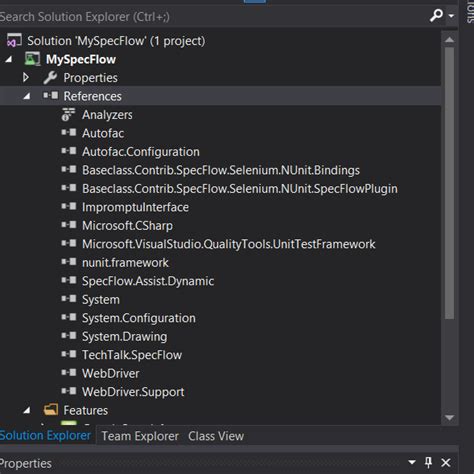474x474 pixels.
Task: Click the Microsoft.CSharp reference icon
Action: 69,225
